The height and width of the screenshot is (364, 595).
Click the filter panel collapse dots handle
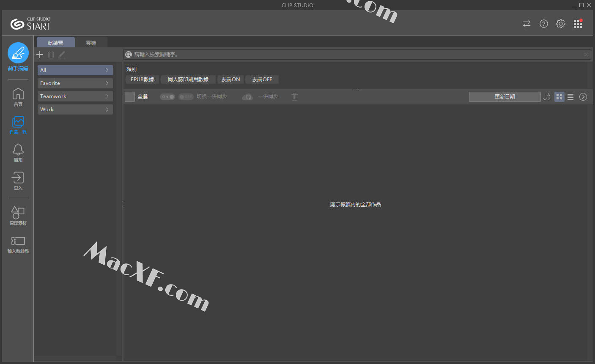pos(359,90)
